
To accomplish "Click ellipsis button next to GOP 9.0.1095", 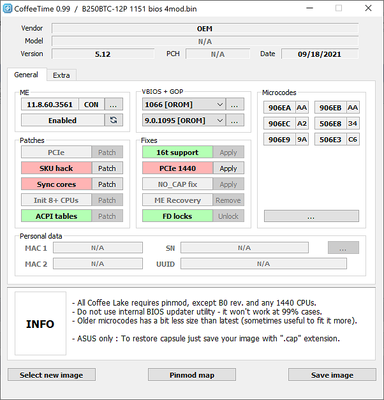I will [x=235, y=120].
